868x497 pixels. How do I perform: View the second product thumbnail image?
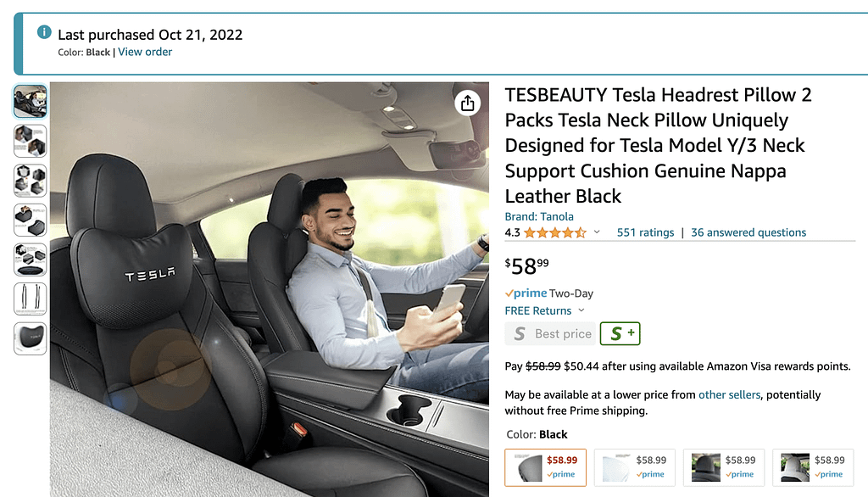pyautogui.click(x=31, y=141)
